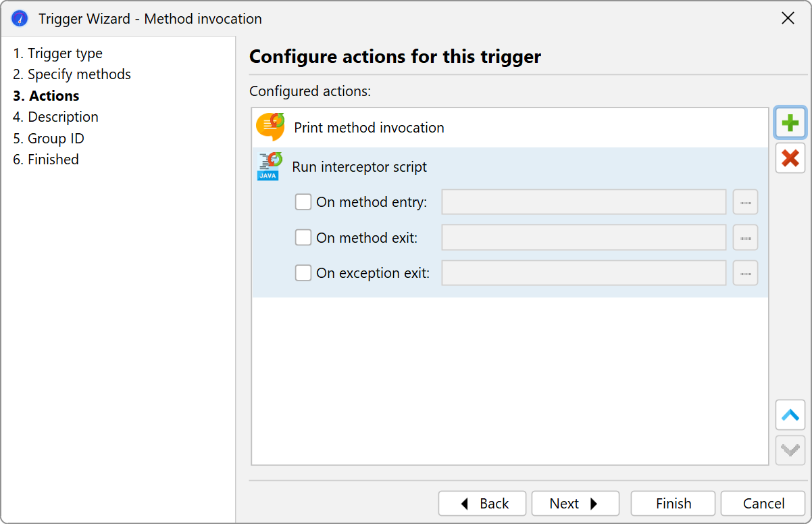Click the Print method invocation action icon
Screen dimensions: 812x524
[x=270, y=127]
